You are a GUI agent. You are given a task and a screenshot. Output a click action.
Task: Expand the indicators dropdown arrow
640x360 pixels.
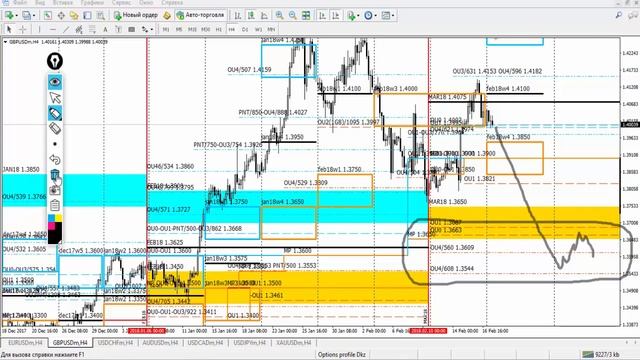pos(358,16)
